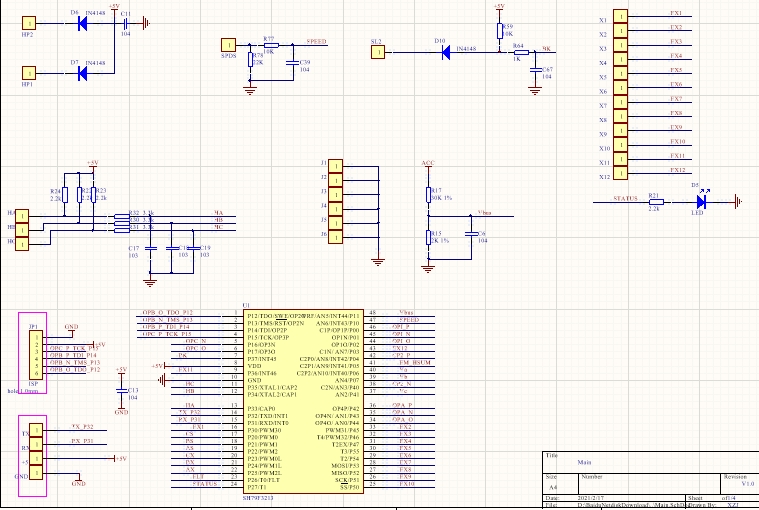
Task: Select the U1 SH79F3213 chip body
Action: [x=304, y=401]
